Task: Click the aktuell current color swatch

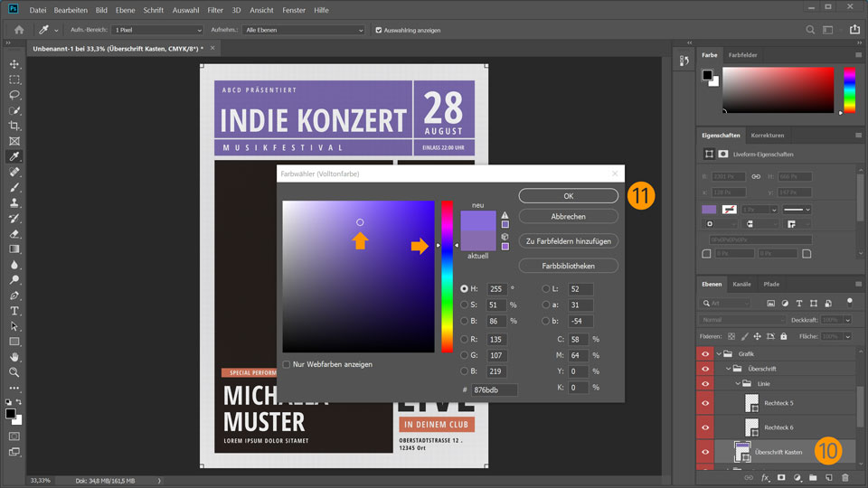Action: point(478,240)
